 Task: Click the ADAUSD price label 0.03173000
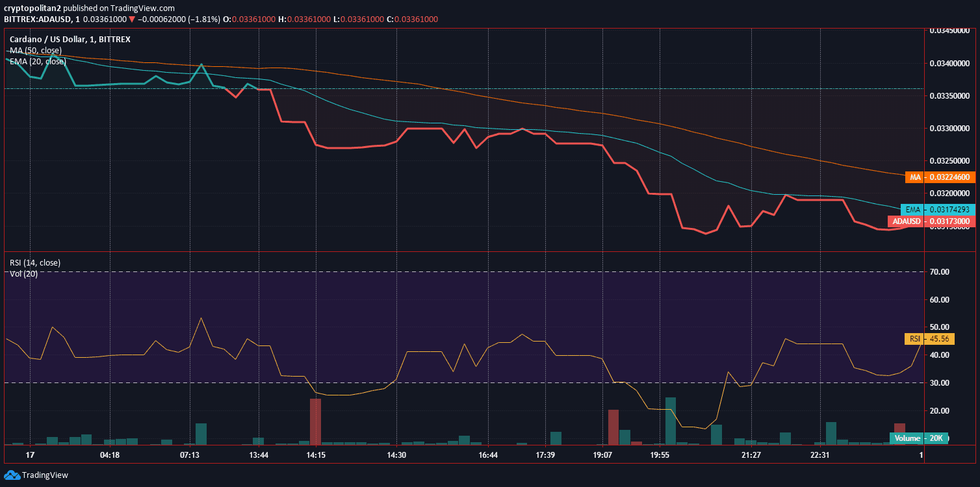click(x=931, y=221)
